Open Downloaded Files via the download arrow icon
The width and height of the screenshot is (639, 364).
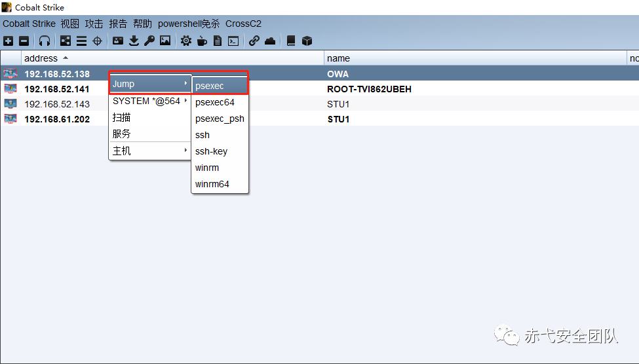134,41
